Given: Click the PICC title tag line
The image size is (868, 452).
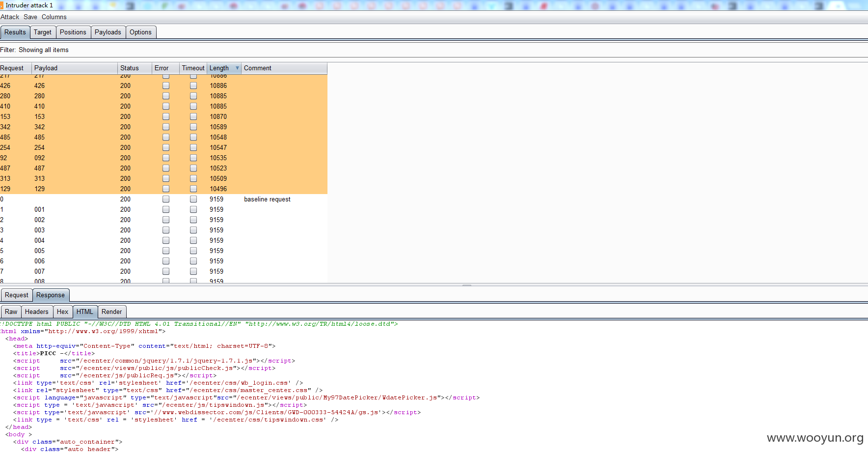Looking at the screenshot, I should tap(54, 354).
